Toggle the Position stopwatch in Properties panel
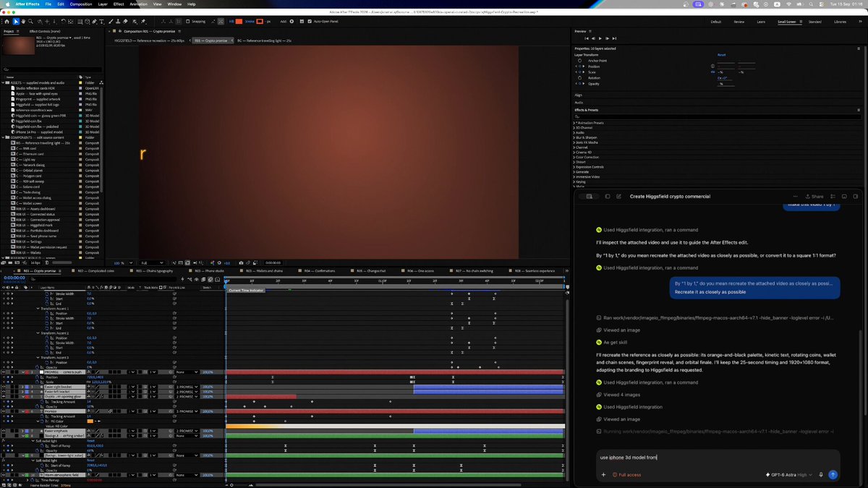Screen dimensions: 868x488 click(580, 67)
